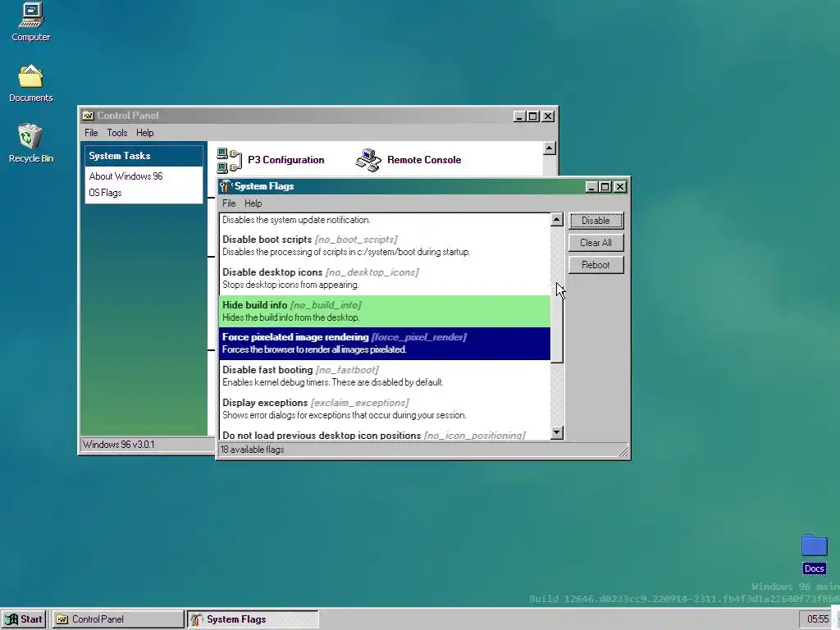
Task: Open the File menu in Control Panel
Action: pyautogui.click(x=91, y=133)
